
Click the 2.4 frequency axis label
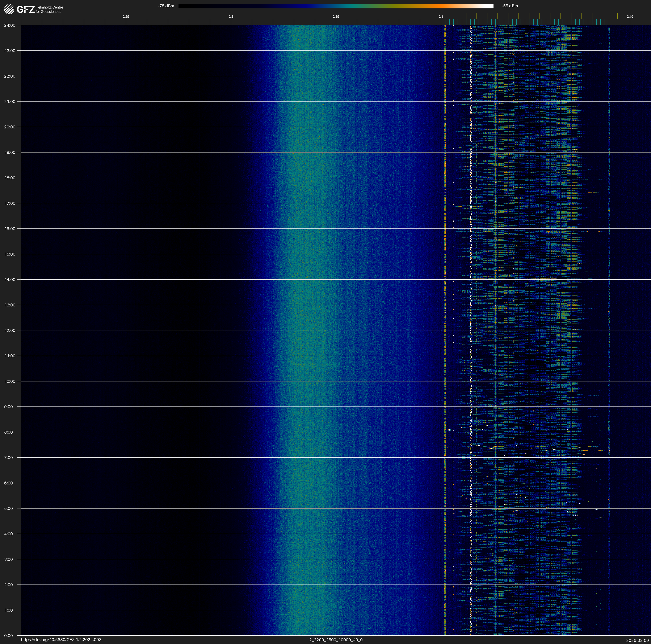coord(441,17)
